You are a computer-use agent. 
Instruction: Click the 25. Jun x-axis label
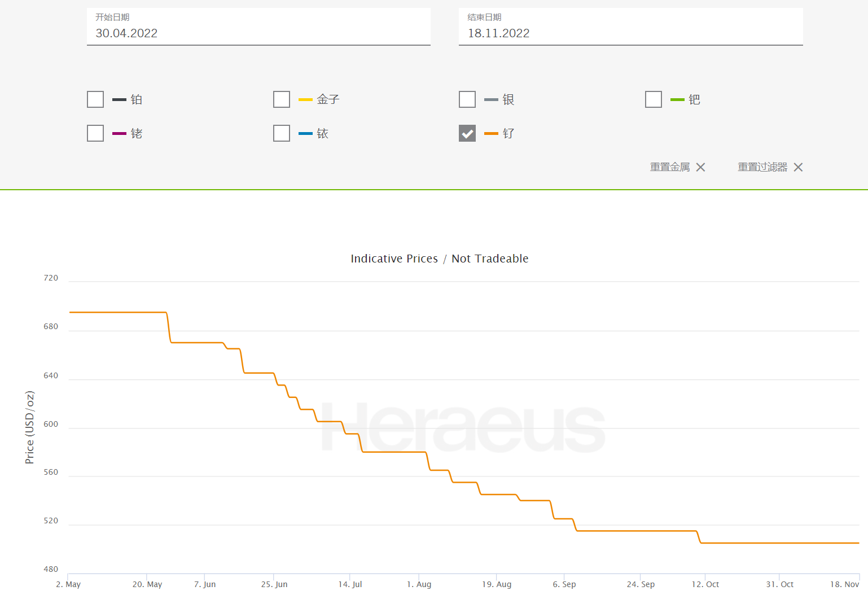(x=274, y=584)
